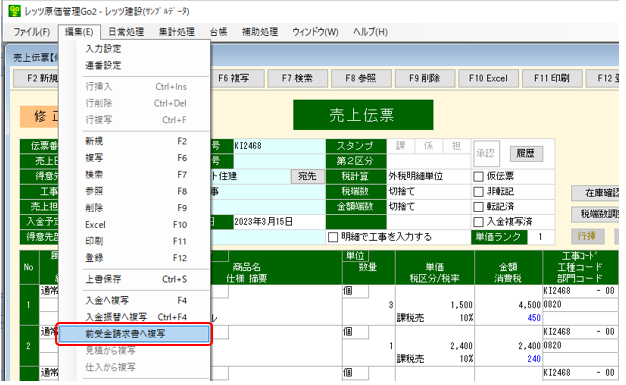626x385 pixels.
Task: Select 前受金請求書へ複写 menu entry
Action: tap(135, 334)
